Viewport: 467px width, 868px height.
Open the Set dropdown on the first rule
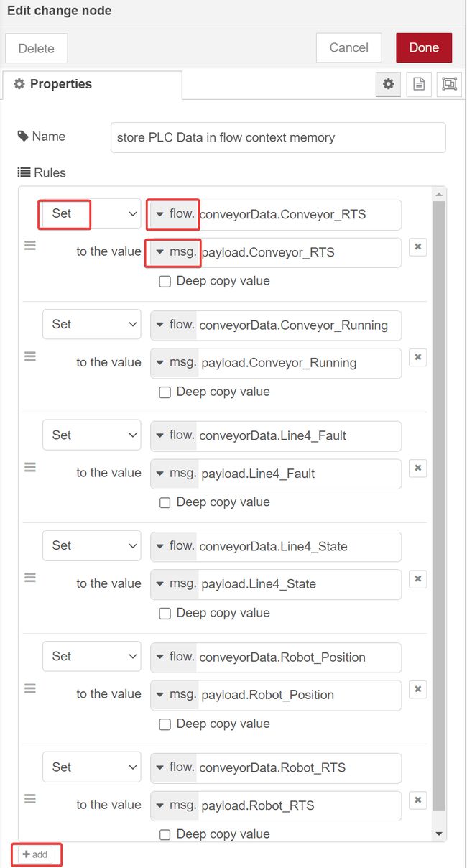tap(92, 213)
